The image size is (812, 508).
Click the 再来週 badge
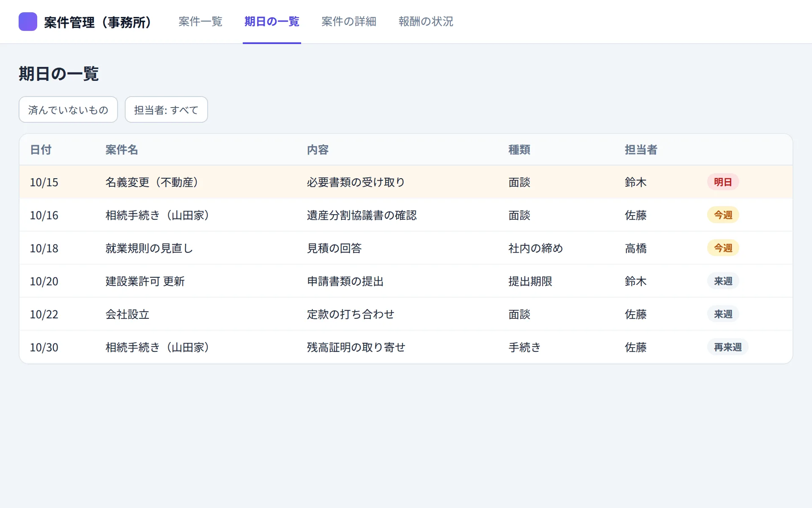(727, 347)
